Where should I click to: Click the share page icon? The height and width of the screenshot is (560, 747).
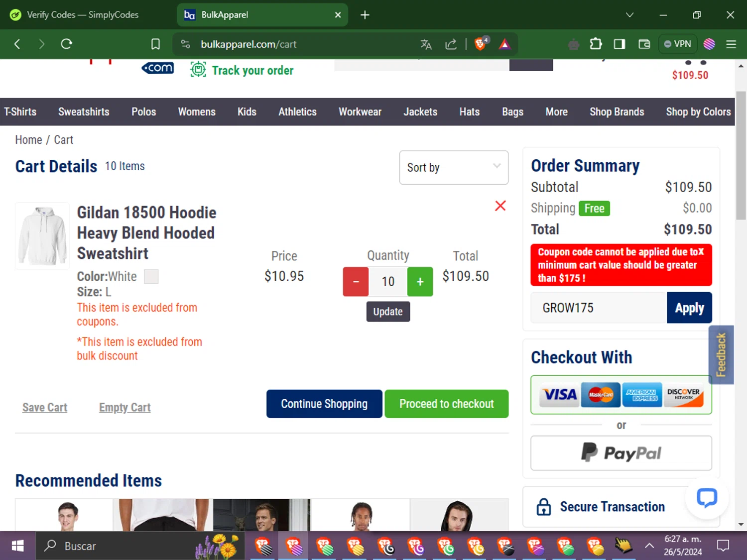(x=451, y=44)
